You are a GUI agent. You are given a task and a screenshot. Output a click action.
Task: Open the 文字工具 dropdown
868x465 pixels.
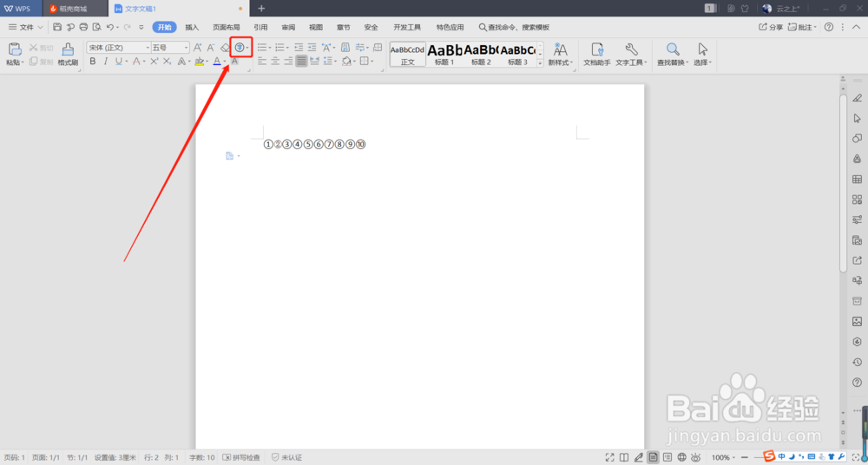[x=632, y=62]
